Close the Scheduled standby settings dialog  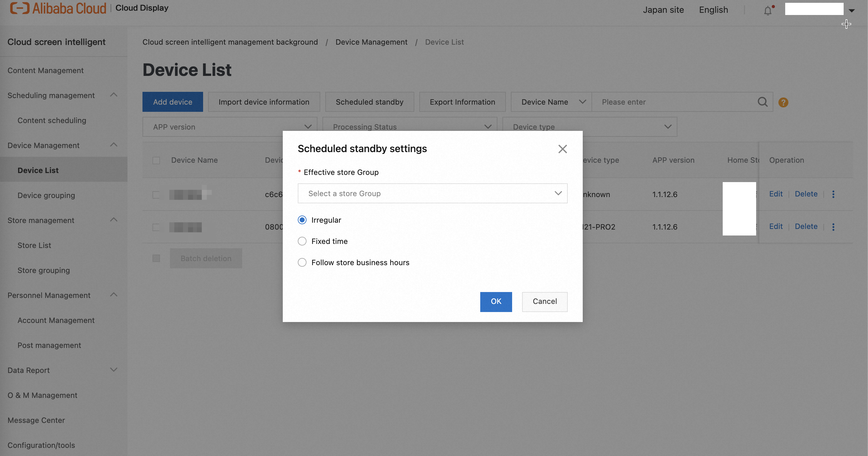(562, 149)
